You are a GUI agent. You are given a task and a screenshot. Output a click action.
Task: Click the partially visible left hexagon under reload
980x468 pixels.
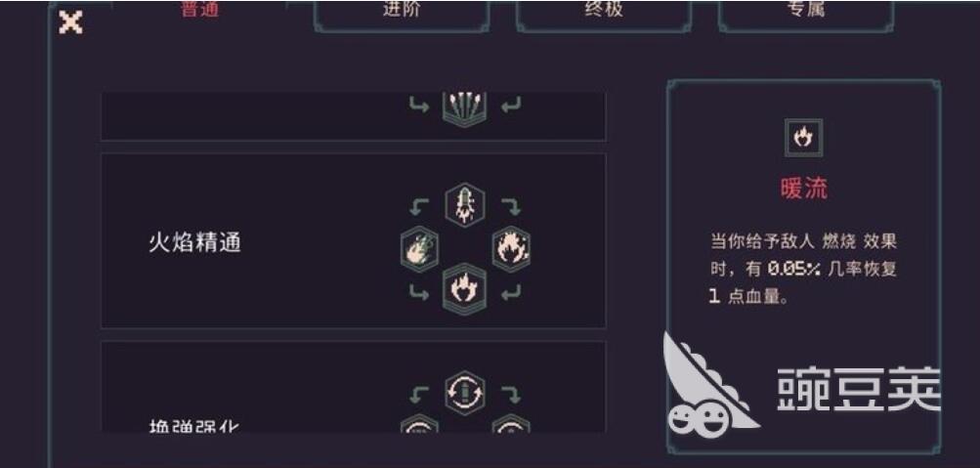click(419, 424)
